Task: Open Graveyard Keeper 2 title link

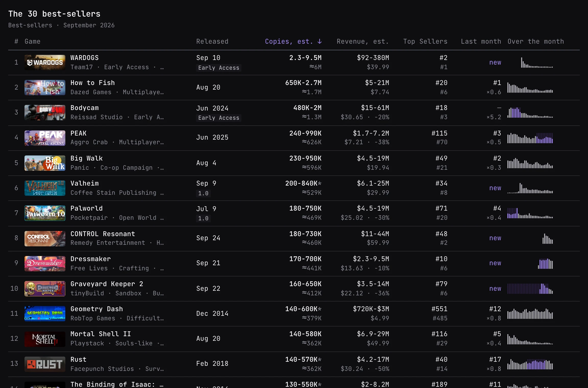Action: tap(107, 284)
